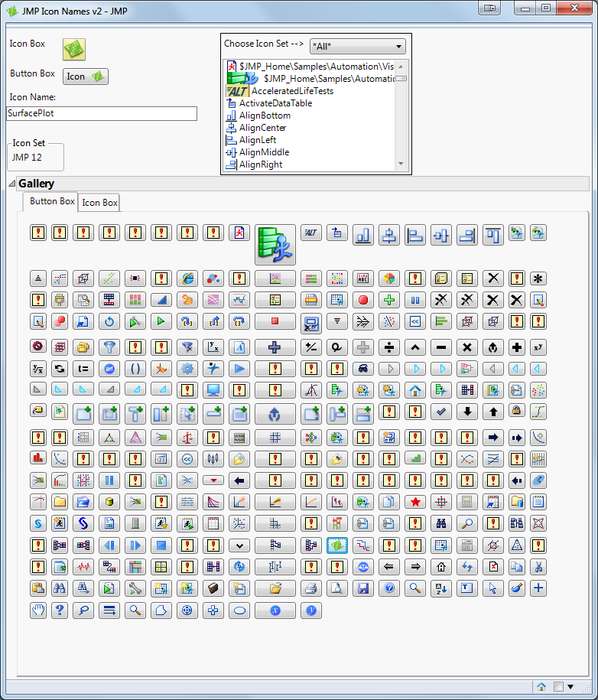Click the square box icon in status bar

(558, 686)
